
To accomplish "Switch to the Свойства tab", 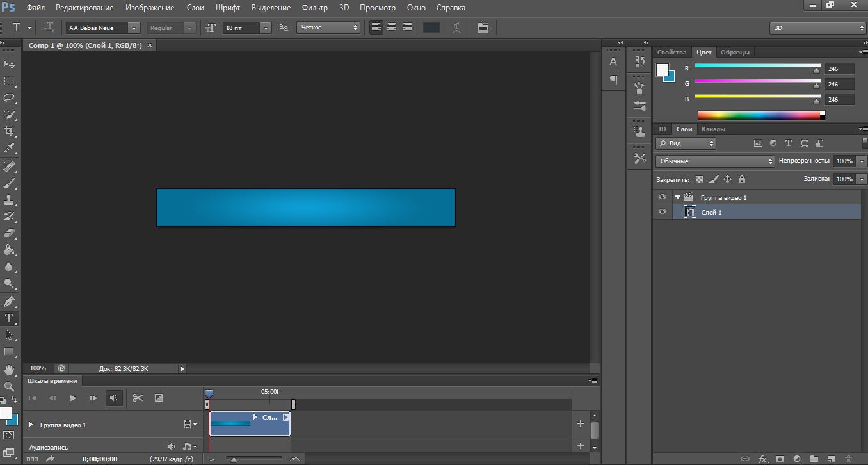I will pos(672,53).
